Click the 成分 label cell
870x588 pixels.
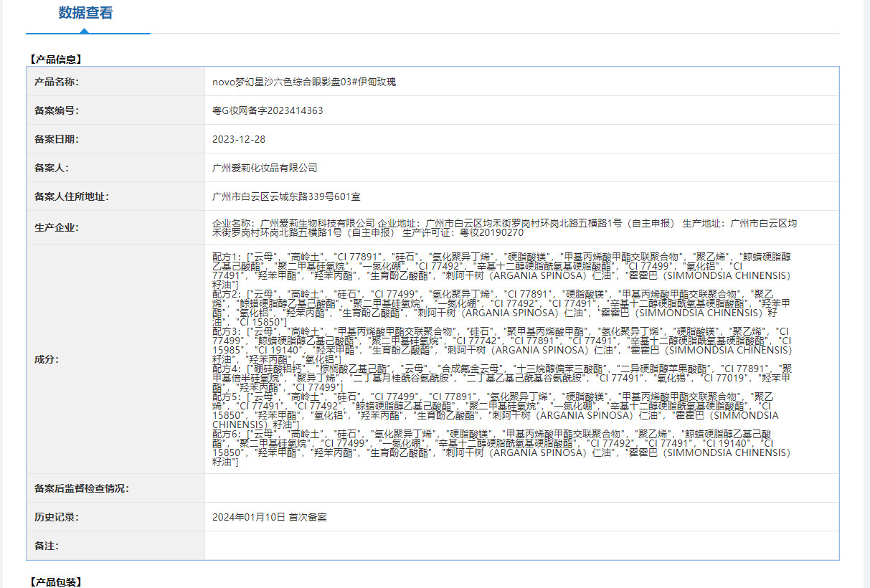click(115, 359)
